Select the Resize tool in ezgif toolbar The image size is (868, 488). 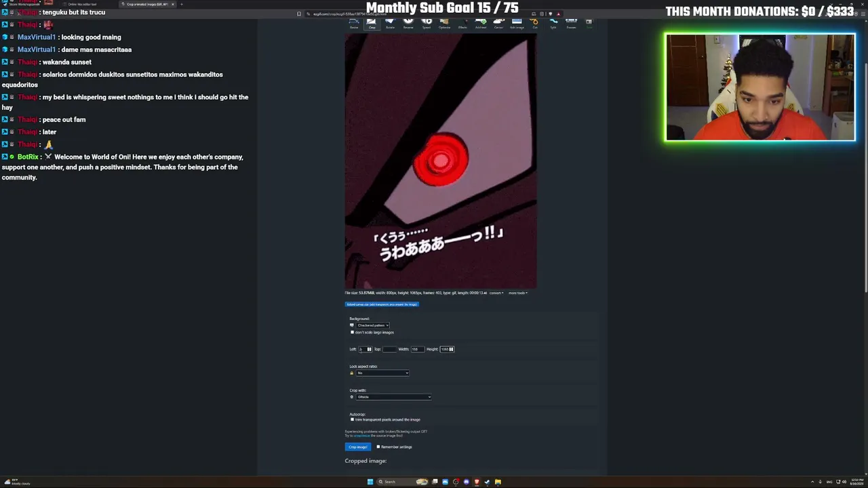[x=354, y=24]
